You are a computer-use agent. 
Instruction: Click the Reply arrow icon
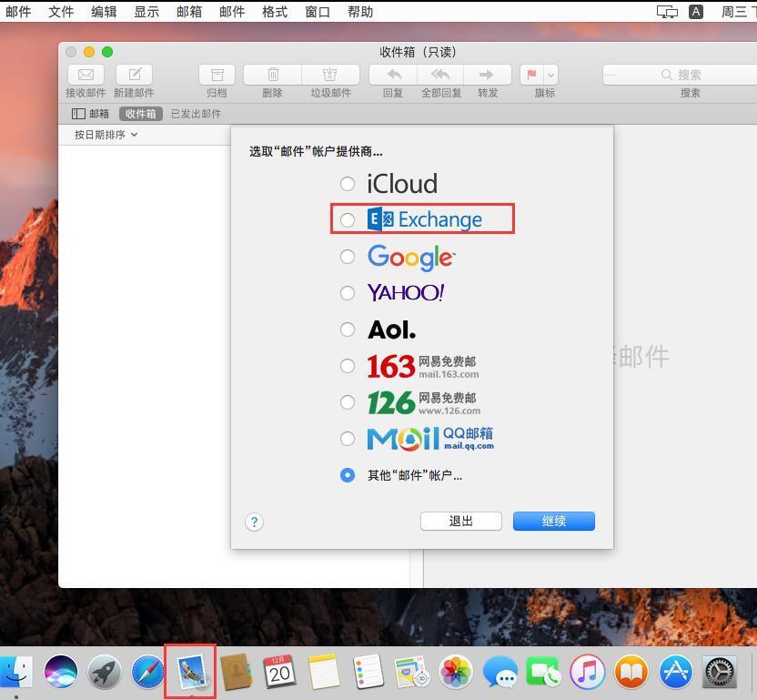coord(393,75)
